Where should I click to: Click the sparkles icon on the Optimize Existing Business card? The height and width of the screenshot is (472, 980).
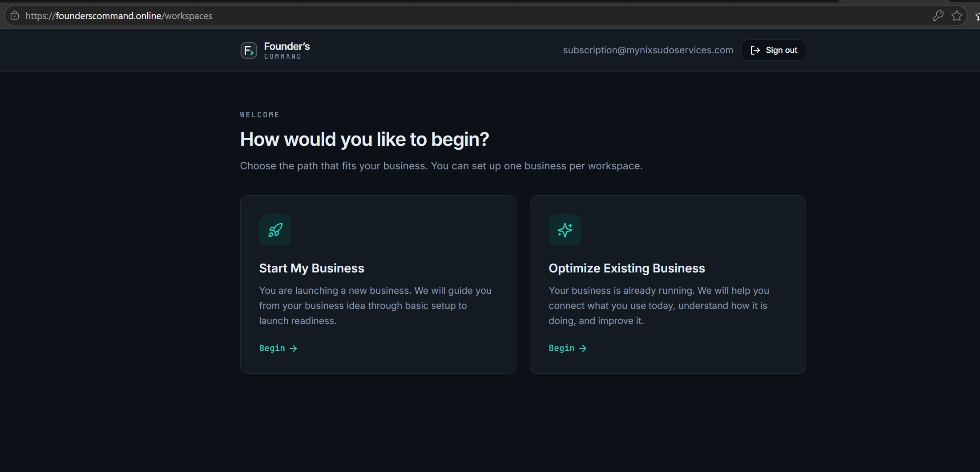pyautogui.click(x=565, y=230)
